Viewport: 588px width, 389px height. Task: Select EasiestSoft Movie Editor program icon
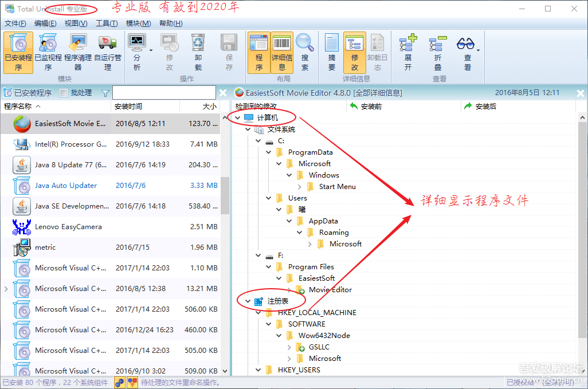pos(22,124)
